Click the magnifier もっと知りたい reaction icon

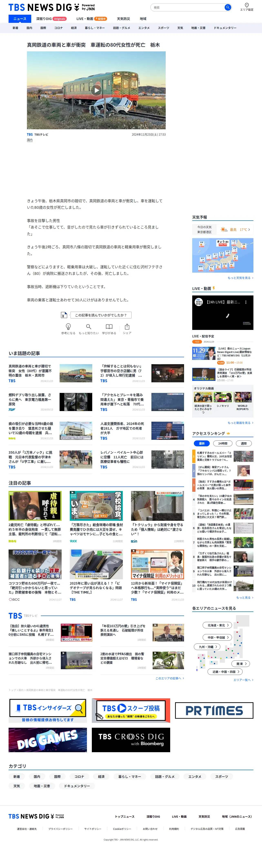tap(89, 326)
